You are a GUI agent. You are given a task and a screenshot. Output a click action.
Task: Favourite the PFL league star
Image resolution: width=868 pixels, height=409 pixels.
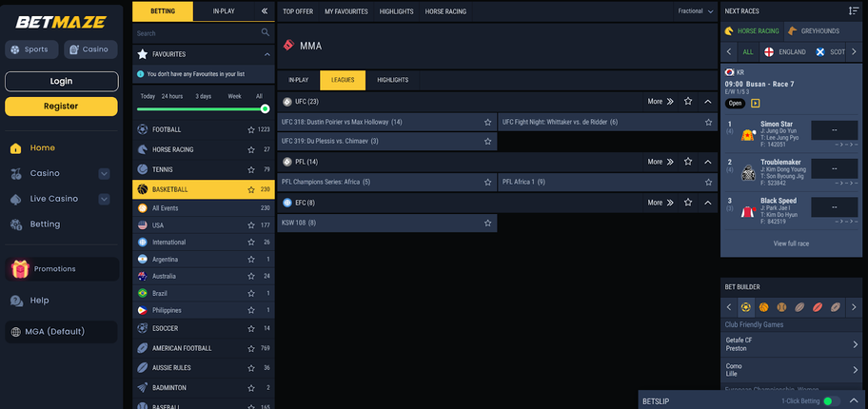[688, 162]
